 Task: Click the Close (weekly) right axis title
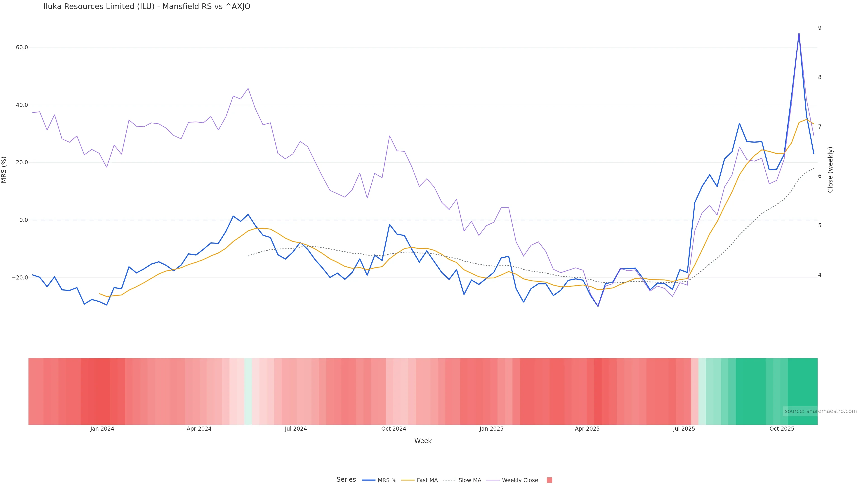(x=830, y=170)
